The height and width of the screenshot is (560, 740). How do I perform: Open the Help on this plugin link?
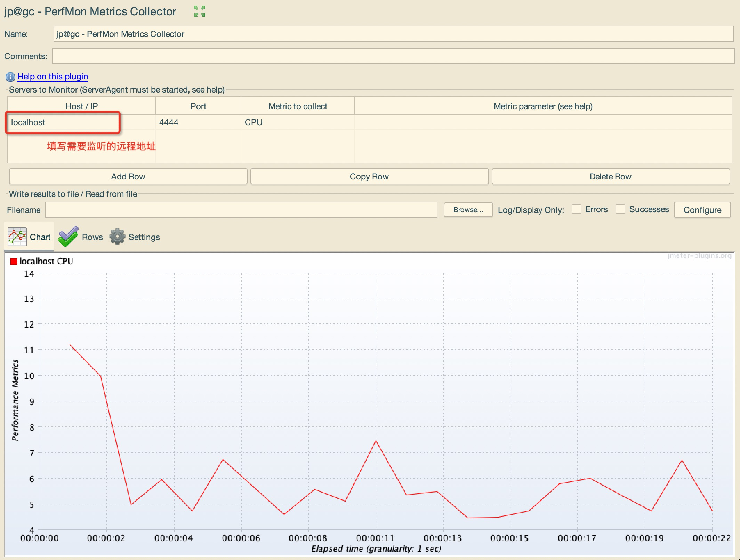pos(53,77)
